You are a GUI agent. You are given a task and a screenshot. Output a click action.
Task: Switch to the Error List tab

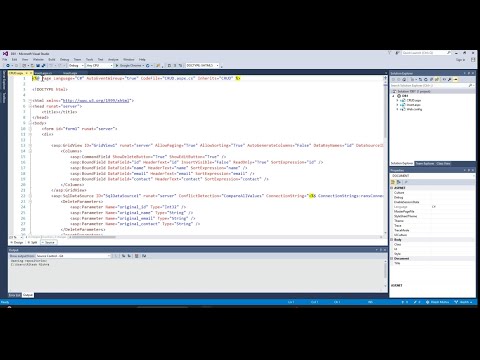[x=15, y=295]
